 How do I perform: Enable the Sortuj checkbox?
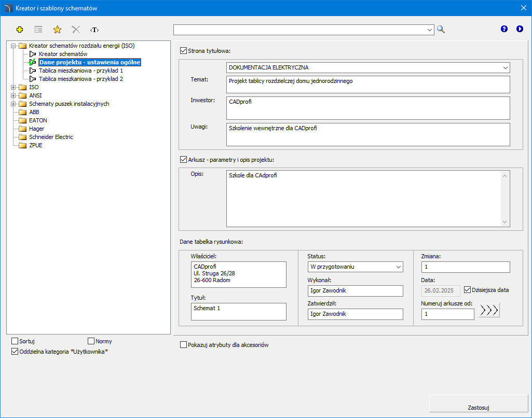(15, 341)
